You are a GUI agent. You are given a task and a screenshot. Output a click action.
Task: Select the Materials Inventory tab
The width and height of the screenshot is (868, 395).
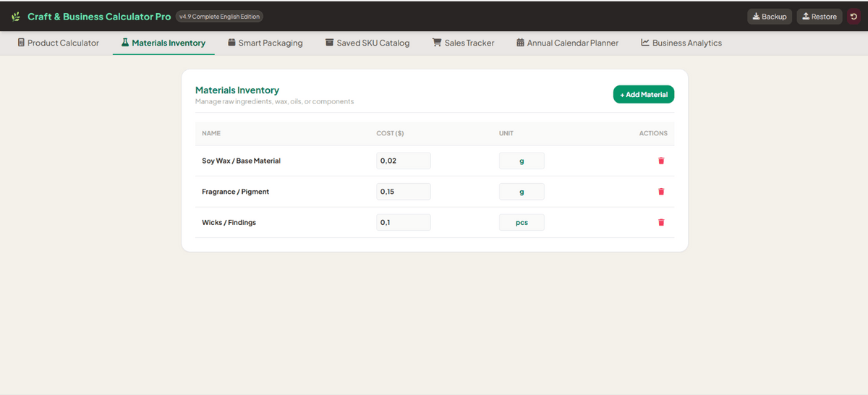coord(163,43)
